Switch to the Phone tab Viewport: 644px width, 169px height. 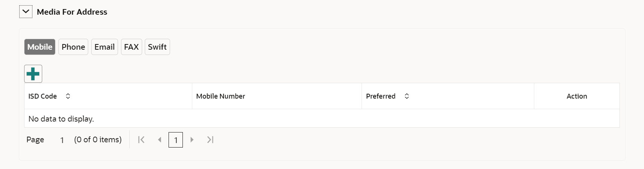[73, 47]
